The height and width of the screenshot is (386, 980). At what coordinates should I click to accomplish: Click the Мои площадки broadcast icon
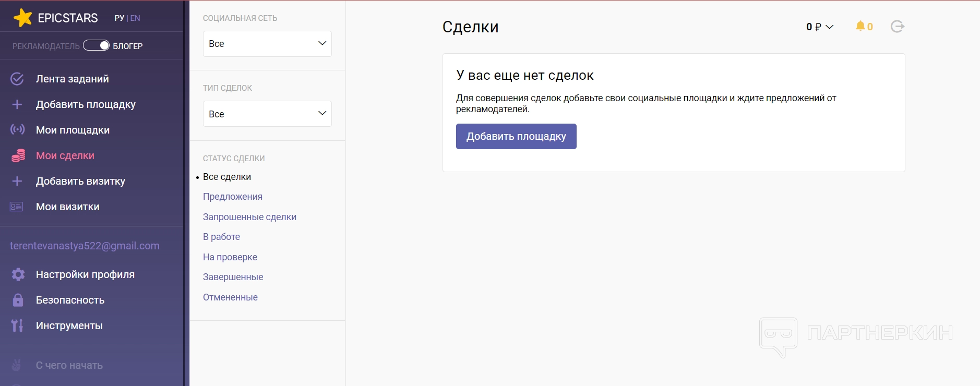17,130
